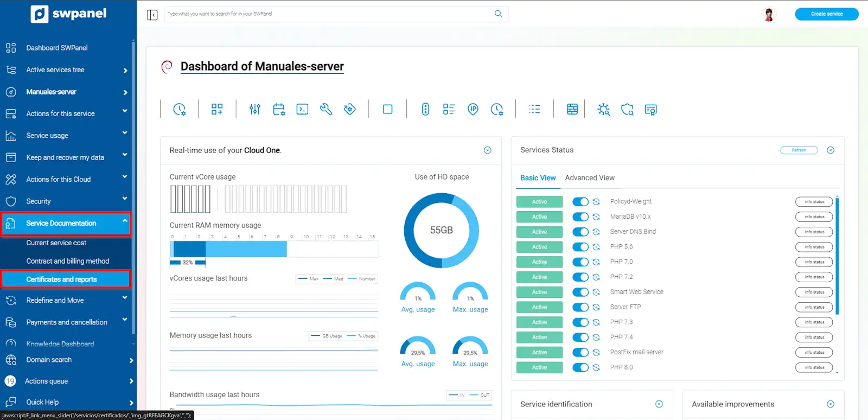Viewport: 868px width, 420px height.
Task: Open the terminal console toolbar icon
Action: [x=302, y=110]
